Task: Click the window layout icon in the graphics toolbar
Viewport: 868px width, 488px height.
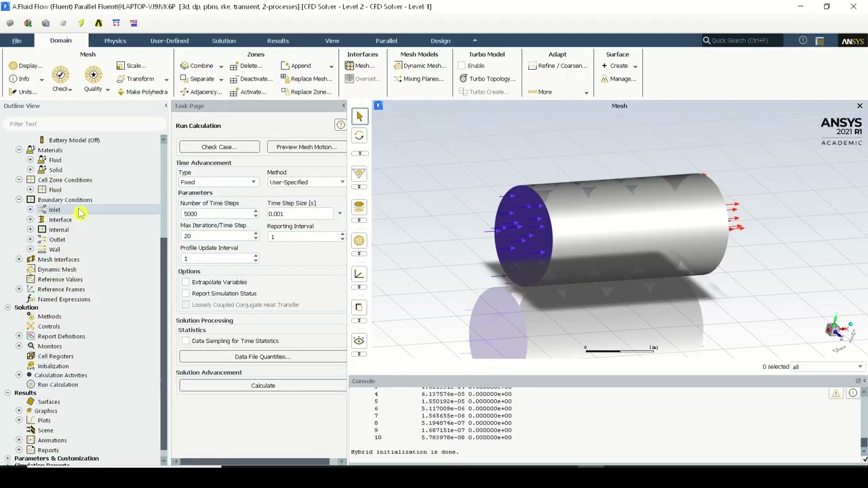Action: (x=359, y=307)
